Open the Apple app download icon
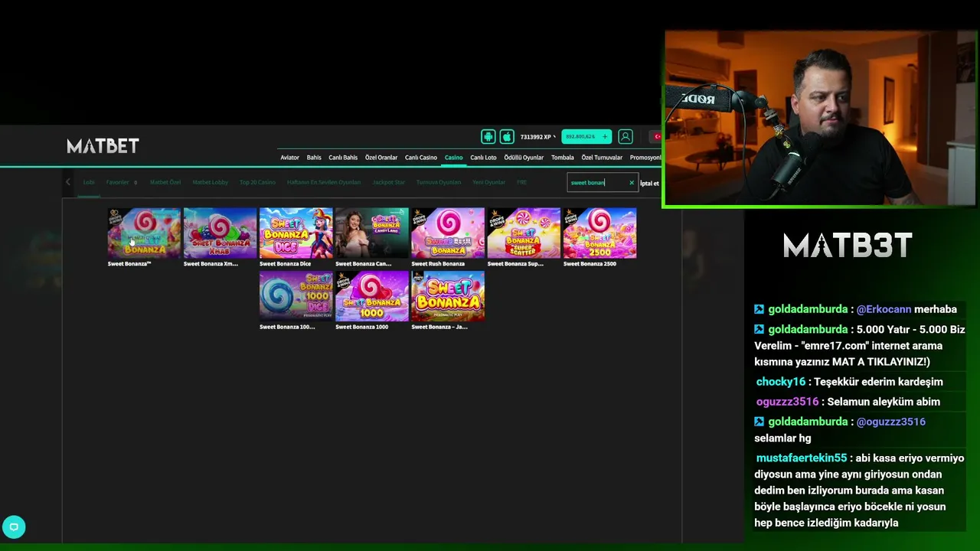The width and height of the screenshot is (980, 551). click(x=507, y=137)
